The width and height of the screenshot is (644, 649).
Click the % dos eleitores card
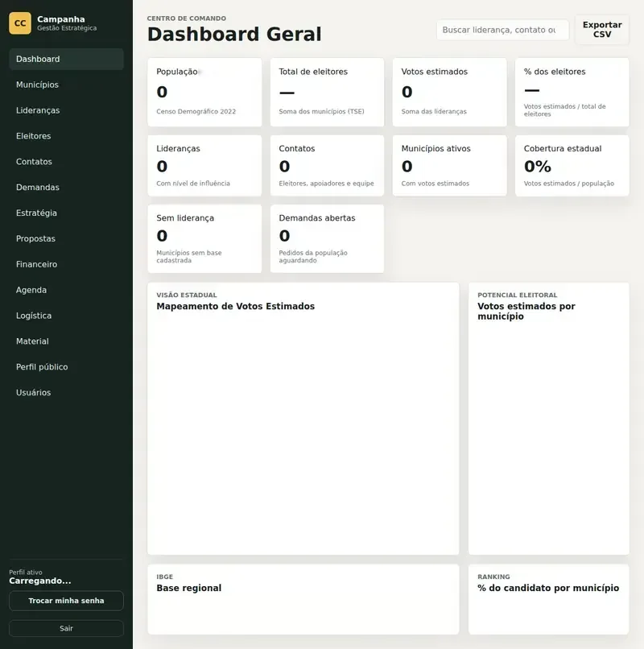572,93
